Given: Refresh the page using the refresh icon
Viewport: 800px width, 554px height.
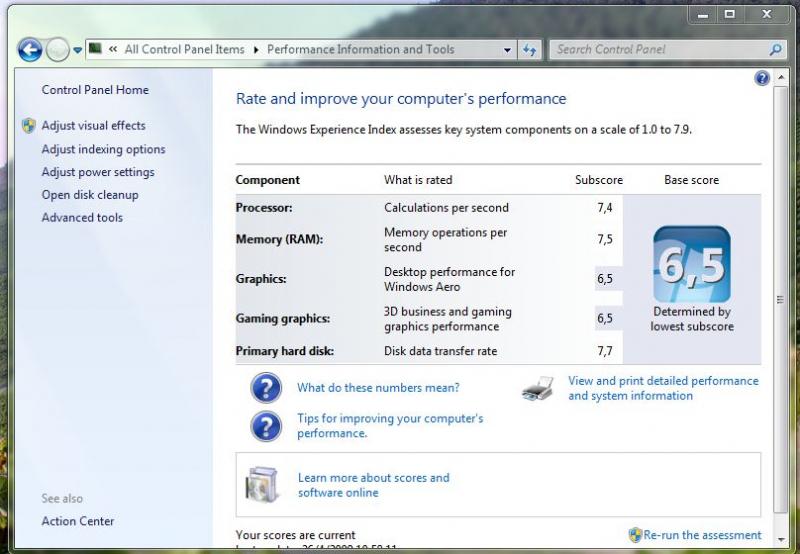Looking at the screenshot, I should [x=530, y=50].
